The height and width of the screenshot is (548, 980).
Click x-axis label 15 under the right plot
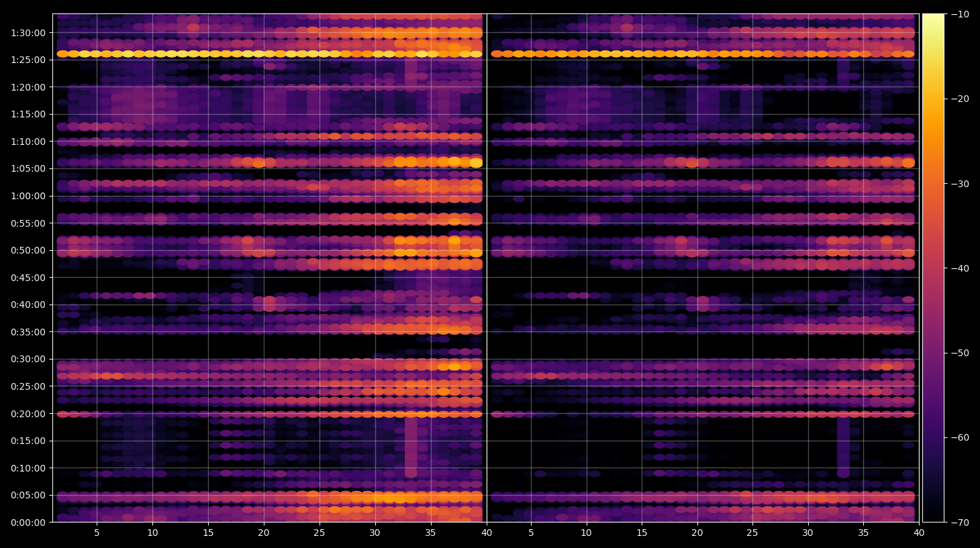(x=642, y=533)
